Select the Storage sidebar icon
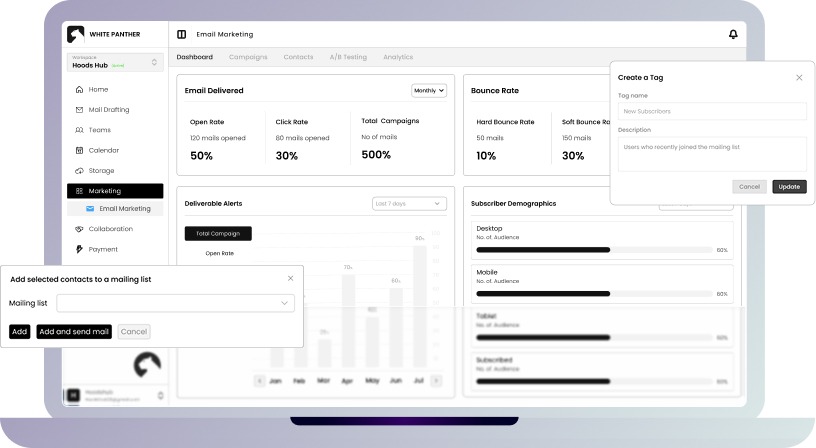The image size is (816, 448). 79,171
